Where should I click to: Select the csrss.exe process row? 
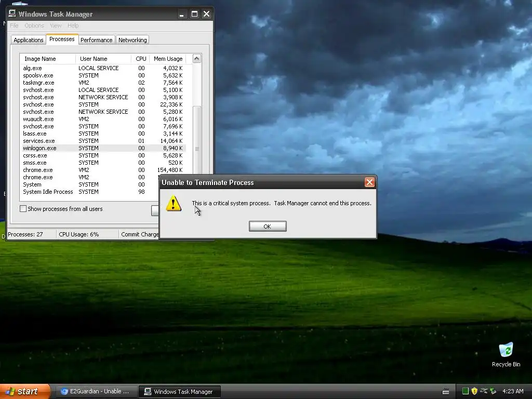tap(103, 155)
